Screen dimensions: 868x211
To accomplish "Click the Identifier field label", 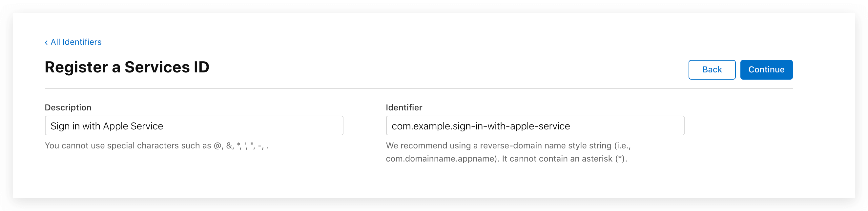I will [x=404, y=107].
